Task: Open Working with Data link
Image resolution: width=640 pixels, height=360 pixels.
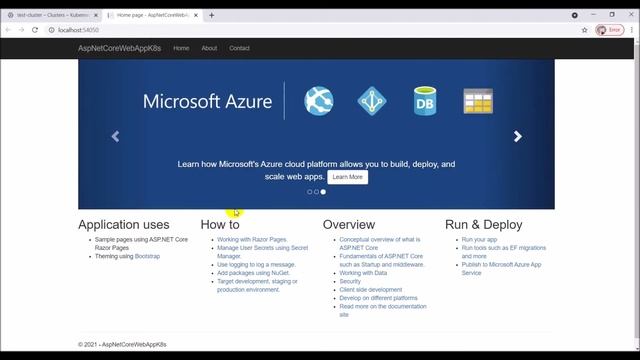Action: tap(363, 273)
